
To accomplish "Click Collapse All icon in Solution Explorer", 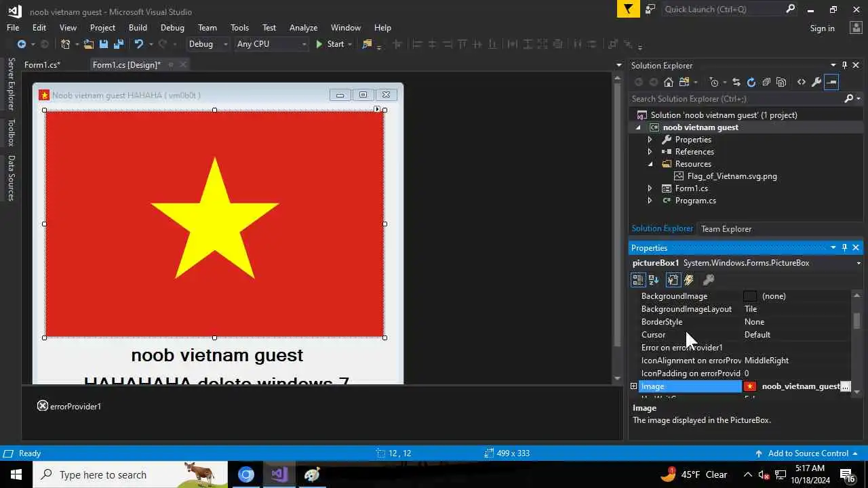I will 766,82.
